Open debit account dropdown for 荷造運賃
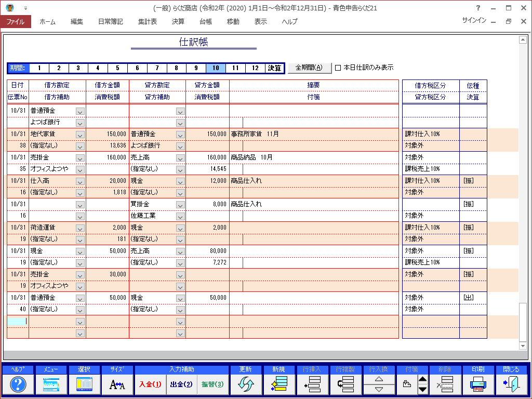 (80, 229)
